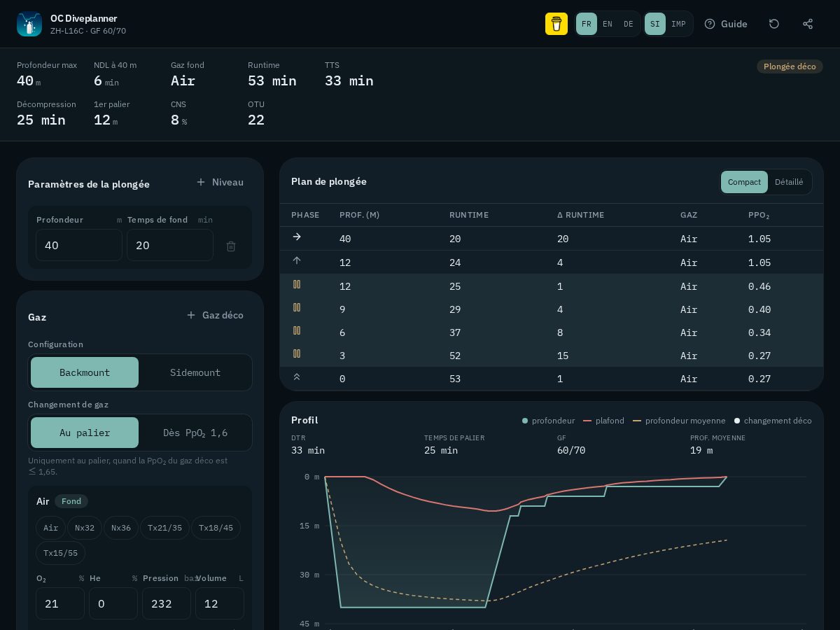This screenshot has height=630, width=840.
Task: Select the Nx36 gas preset
Action: tap(121, 528)
